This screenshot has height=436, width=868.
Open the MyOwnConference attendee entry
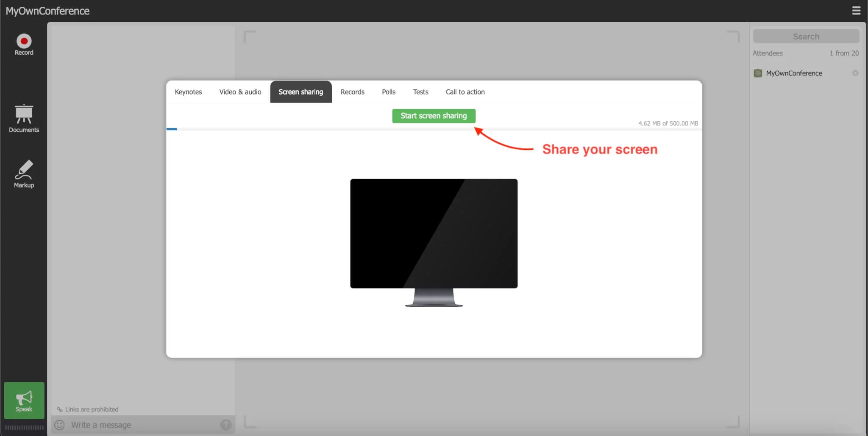pyautogui.click(x=793, y=73)
